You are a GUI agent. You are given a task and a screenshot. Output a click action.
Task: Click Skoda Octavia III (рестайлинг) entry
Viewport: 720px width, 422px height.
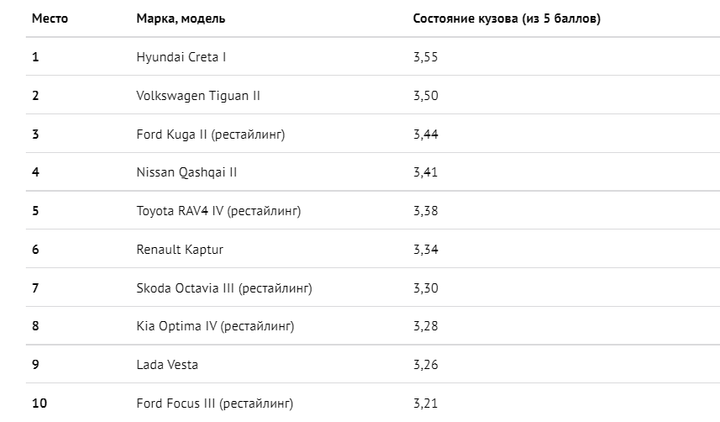coord(224,288)
